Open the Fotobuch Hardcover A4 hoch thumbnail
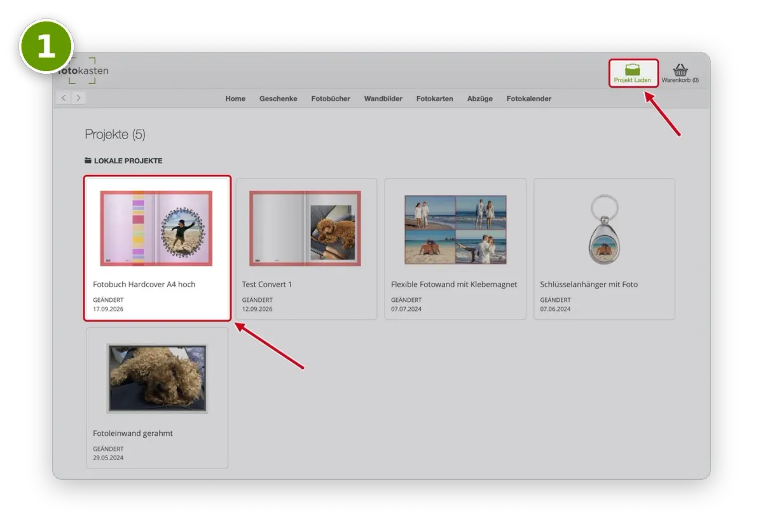Screen dimensions: 763x532 tap(156, 228)
